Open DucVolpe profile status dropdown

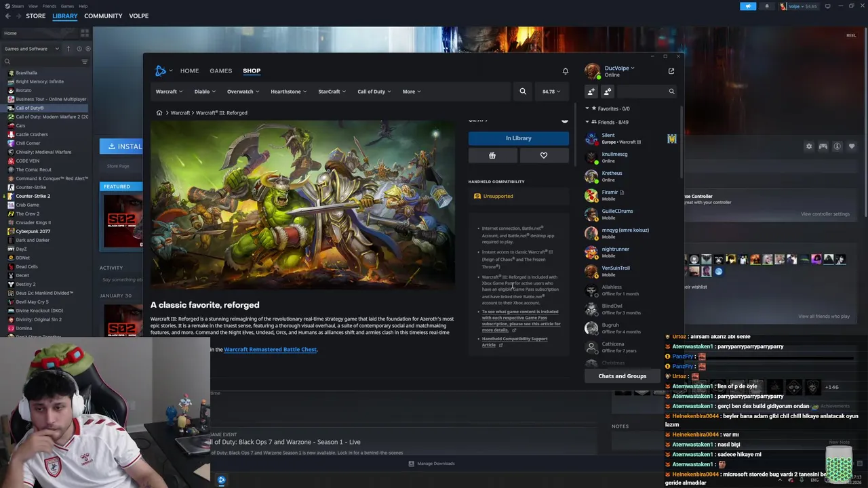coord(619,68)
